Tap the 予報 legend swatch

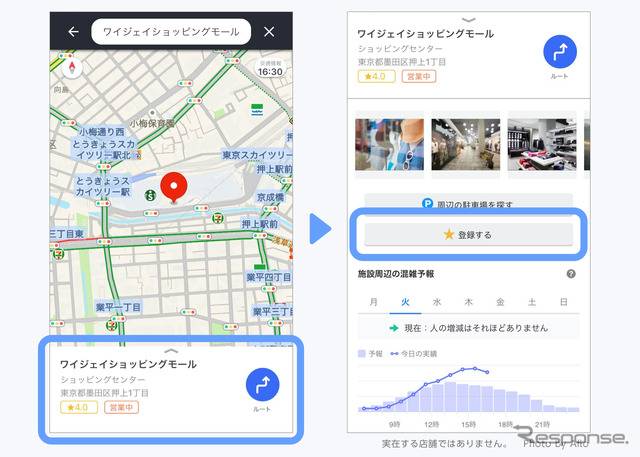362,354
